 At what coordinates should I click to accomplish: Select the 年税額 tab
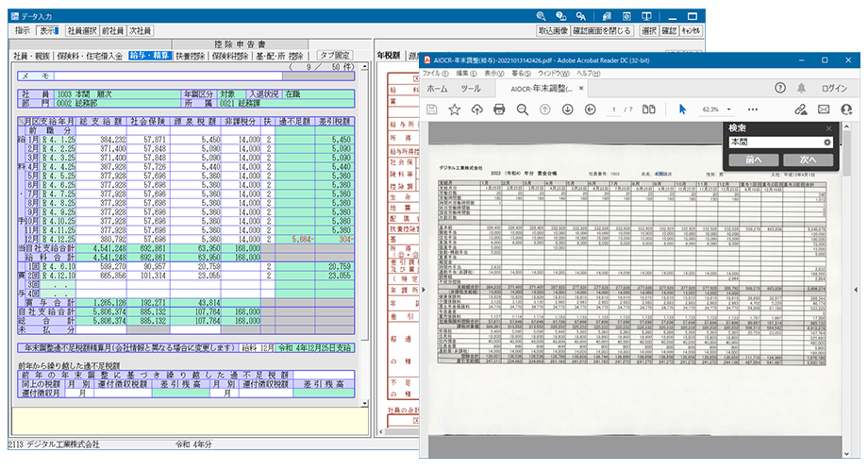pos(389,56)
